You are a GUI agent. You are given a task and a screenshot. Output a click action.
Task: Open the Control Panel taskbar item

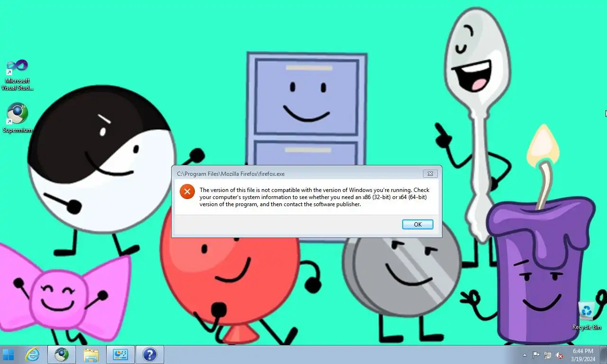coord(120,355)
